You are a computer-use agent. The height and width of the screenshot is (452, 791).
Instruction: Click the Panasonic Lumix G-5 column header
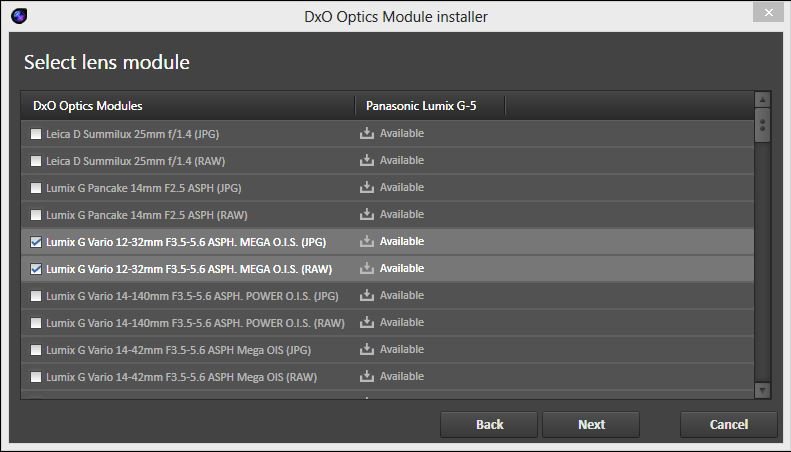coord(430,105)
